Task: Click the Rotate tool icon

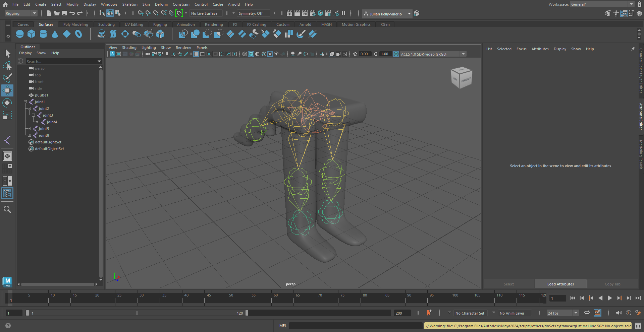Action: click(x=7, y=103)
